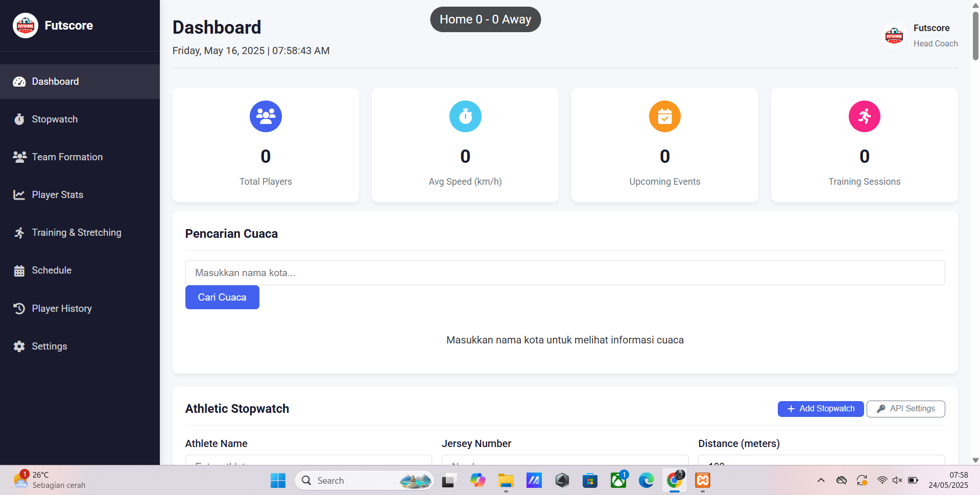Image resolution: width=980 pixels, height=495 pixels.
Task: Open the weather widget on taskbar
Action: point(50,480)
